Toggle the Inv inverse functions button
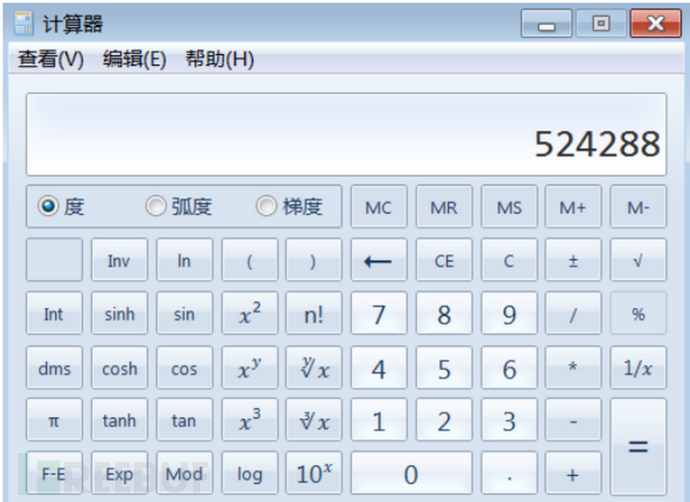The image size is (690, 502). point(119,261)
